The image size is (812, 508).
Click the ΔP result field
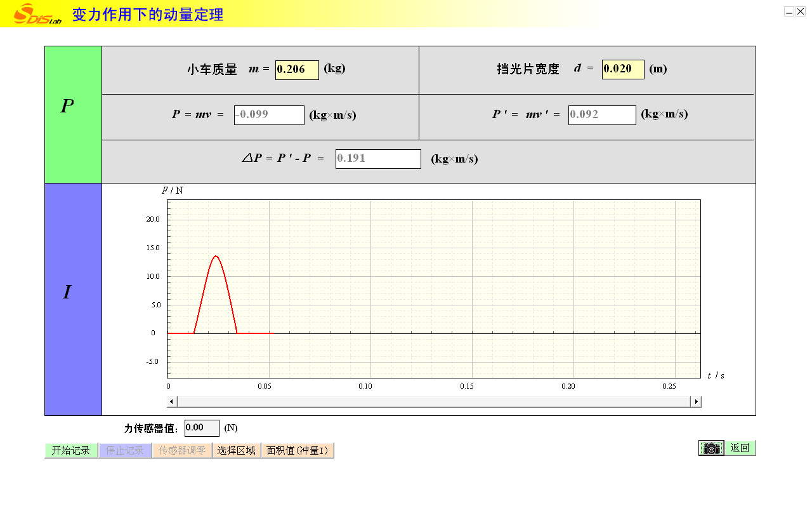click(x=378, y=159)
